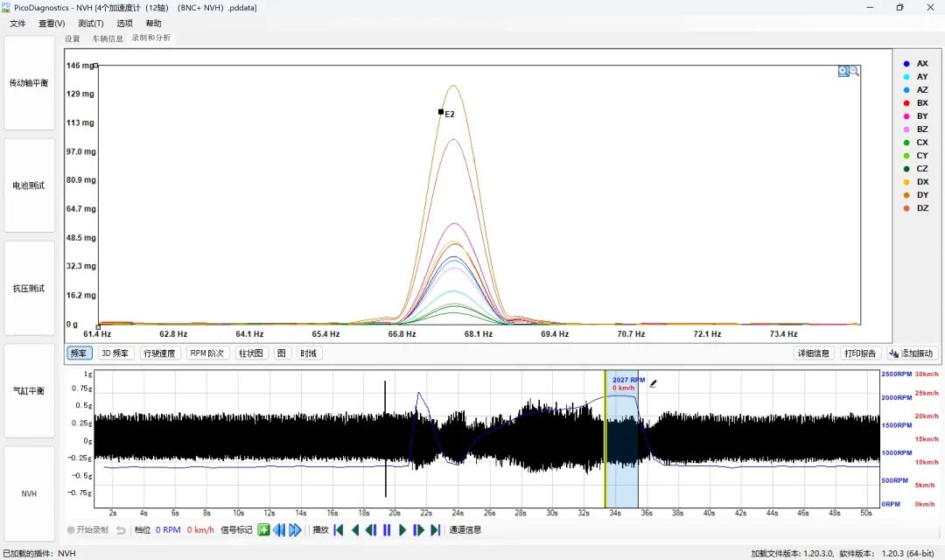Click the AX channel color dot
The image size is (945, 560).
click(906, 63)
